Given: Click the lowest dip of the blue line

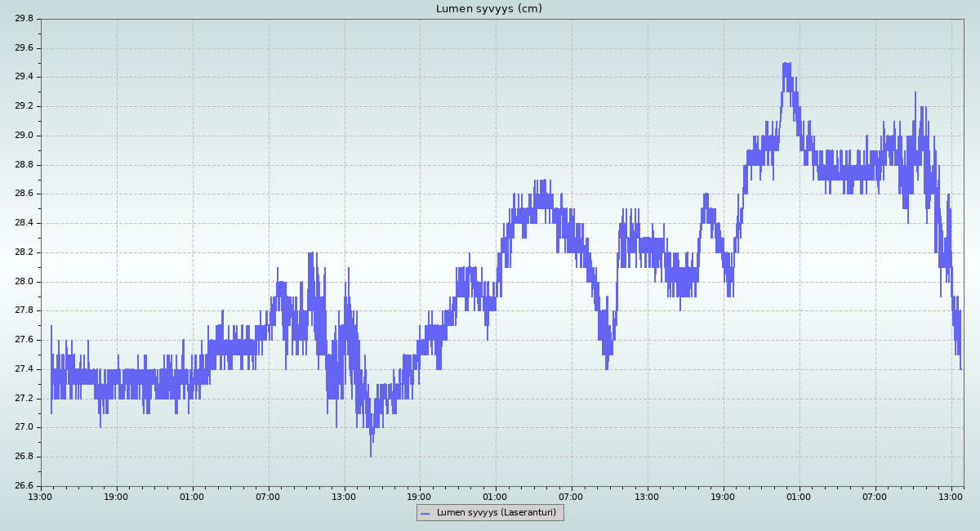Looking at the screenshot, I should click(371, 455).
